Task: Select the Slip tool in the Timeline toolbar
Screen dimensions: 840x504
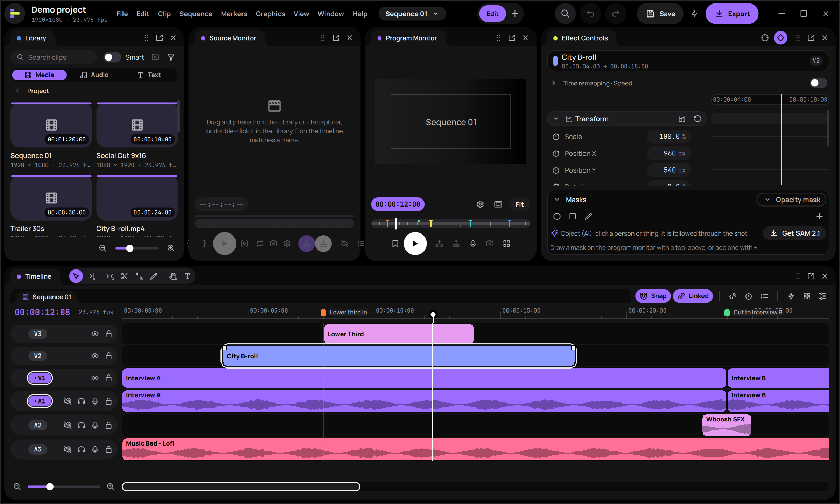Action: 139,276
